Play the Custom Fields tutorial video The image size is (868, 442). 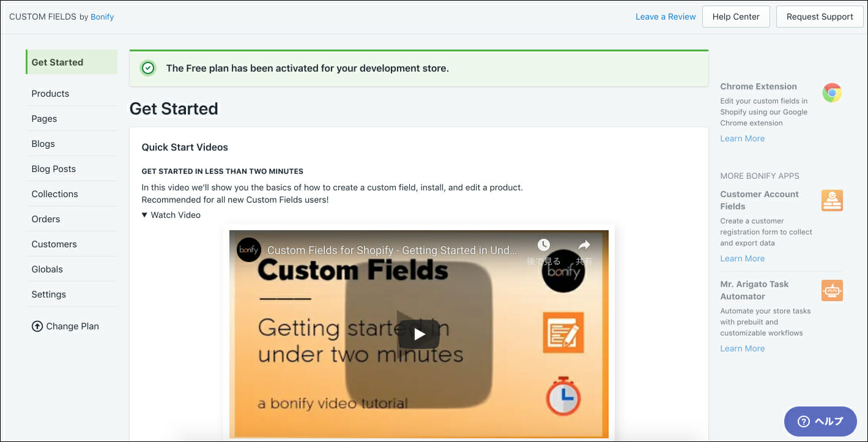419,334
